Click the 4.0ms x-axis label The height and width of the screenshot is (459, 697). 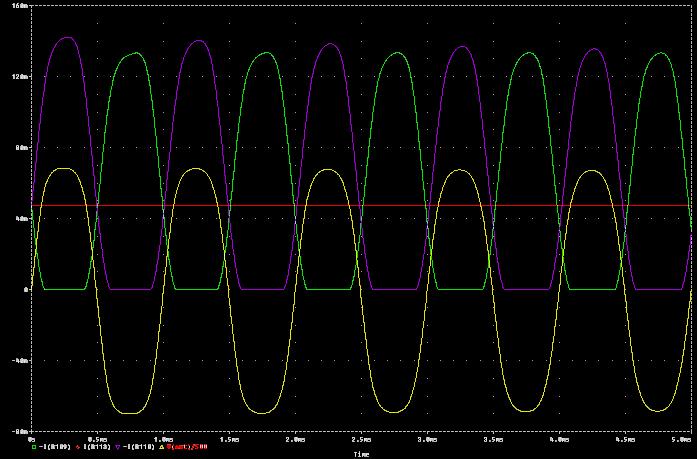pyautogui.click(x=559, y=439)
